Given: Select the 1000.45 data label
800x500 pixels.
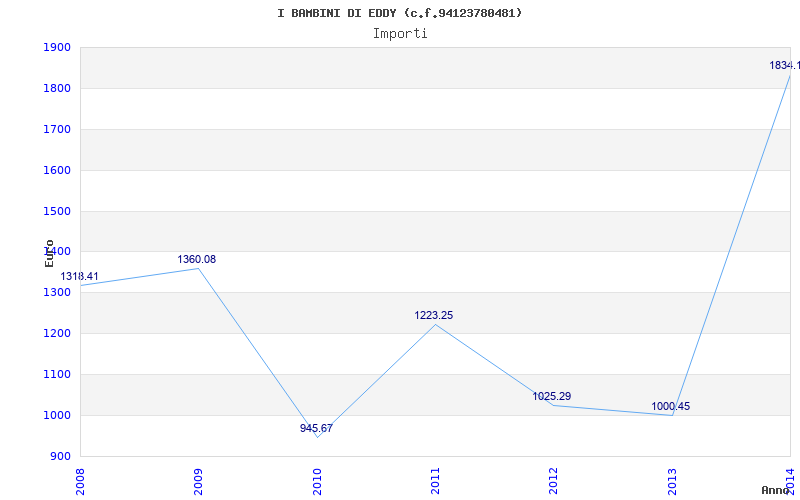Looking at the screenshot, I should point(670,407).
